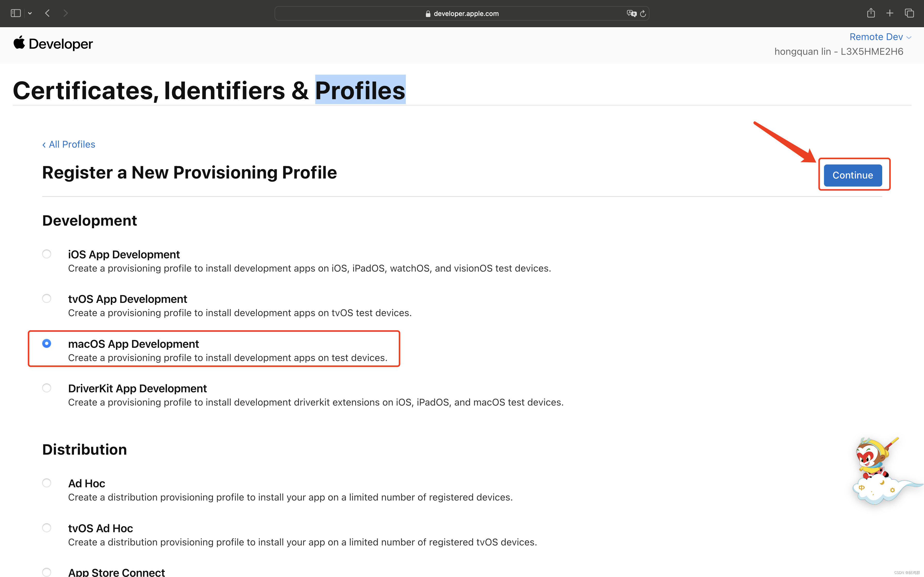The height and width of the screenshot is (577, 924).
Task: Click the forward navigation arrow
Action: click(66, 13)
